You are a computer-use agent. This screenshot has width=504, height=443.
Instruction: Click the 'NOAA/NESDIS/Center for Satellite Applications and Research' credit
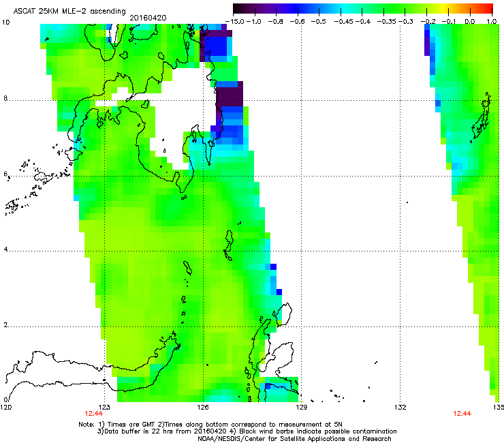click(294, 439)
